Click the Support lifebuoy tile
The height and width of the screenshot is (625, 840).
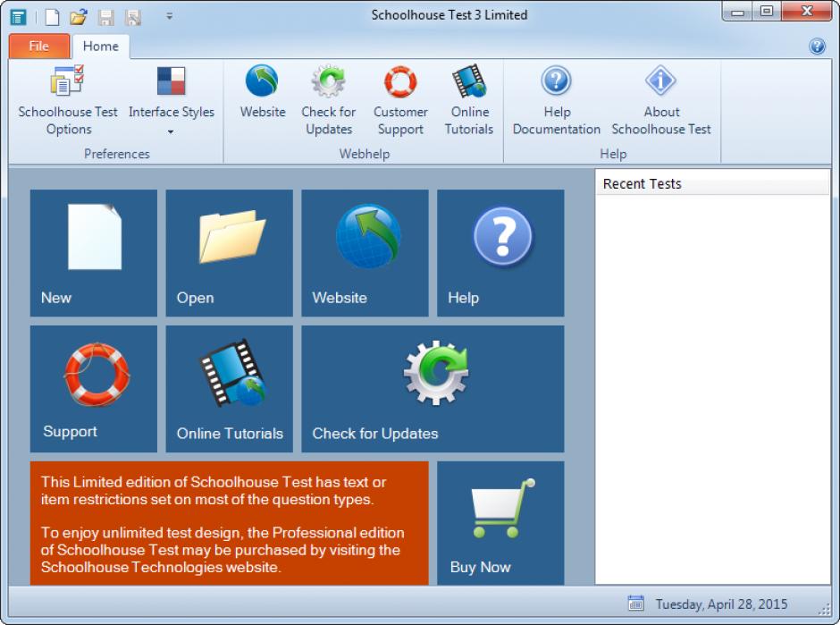coord(94,389)
